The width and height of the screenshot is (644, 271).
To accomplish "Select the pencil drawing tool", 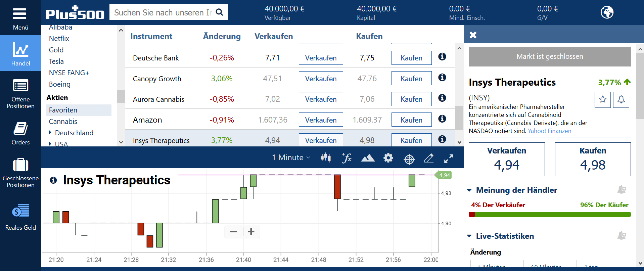I will pos(429,158).
